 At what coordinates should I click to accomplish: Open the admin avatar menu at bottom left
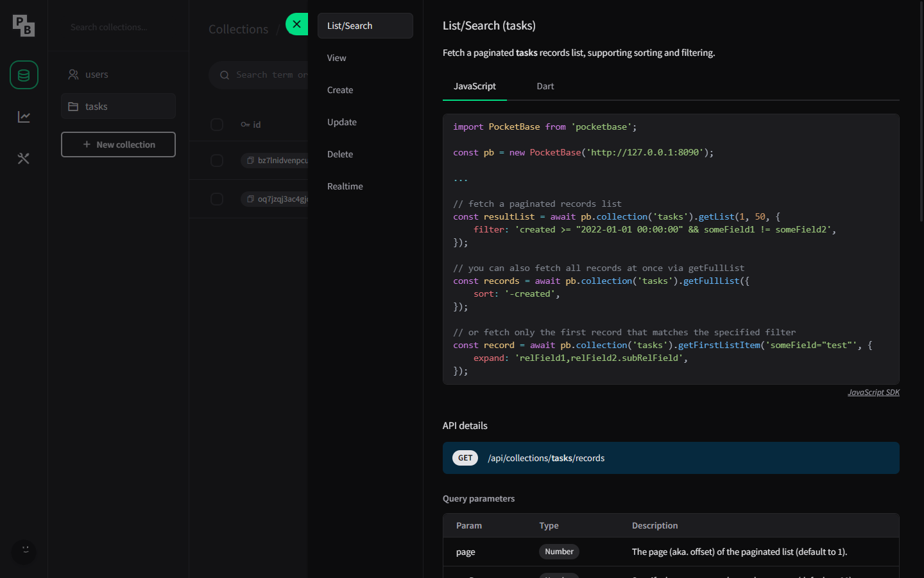coord(23,552)
